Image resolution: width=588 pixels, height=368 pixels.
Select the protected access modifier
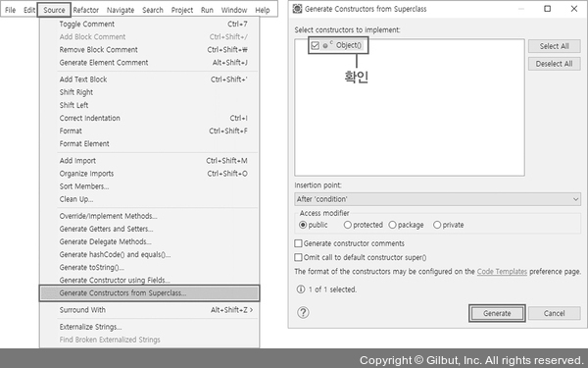[348, 225]
